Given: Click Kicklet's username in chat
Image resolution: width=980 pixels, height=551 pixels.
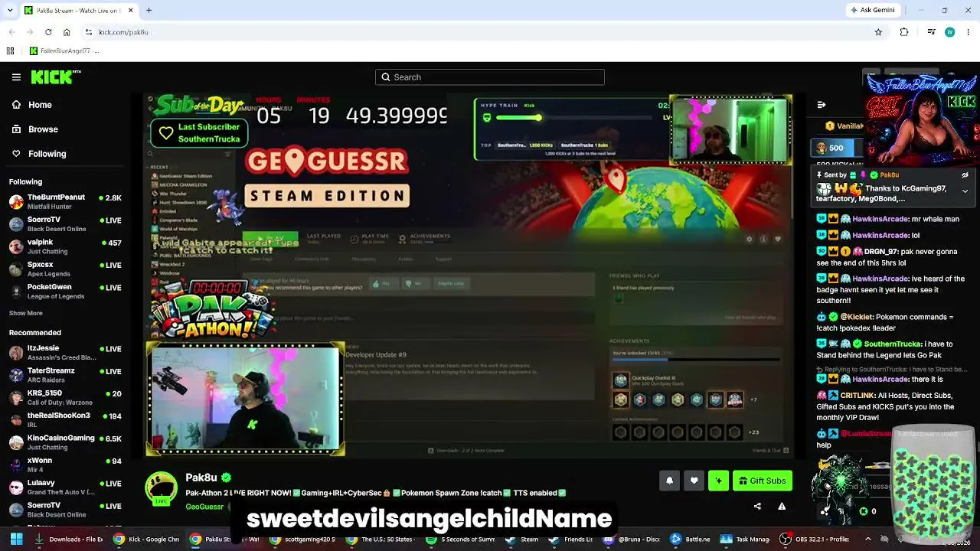Looking at the screenshot, I should (x=856, y=317).
